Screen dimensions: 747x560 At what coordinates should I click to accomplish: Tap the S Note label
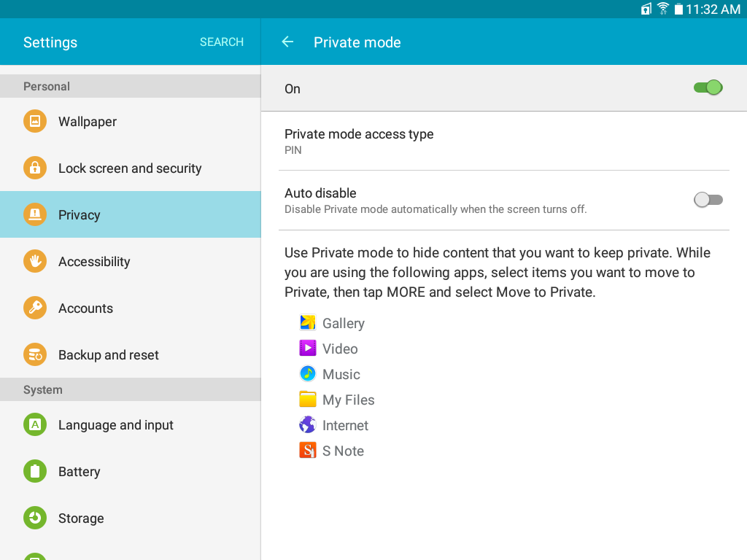point(343,451)
